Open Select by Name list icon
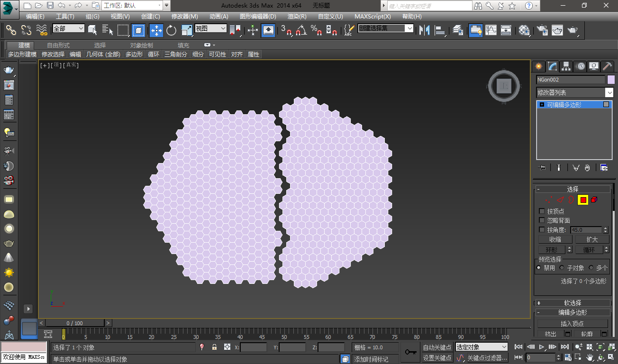Screen dimensions: 618x364 tap(108, 30)
